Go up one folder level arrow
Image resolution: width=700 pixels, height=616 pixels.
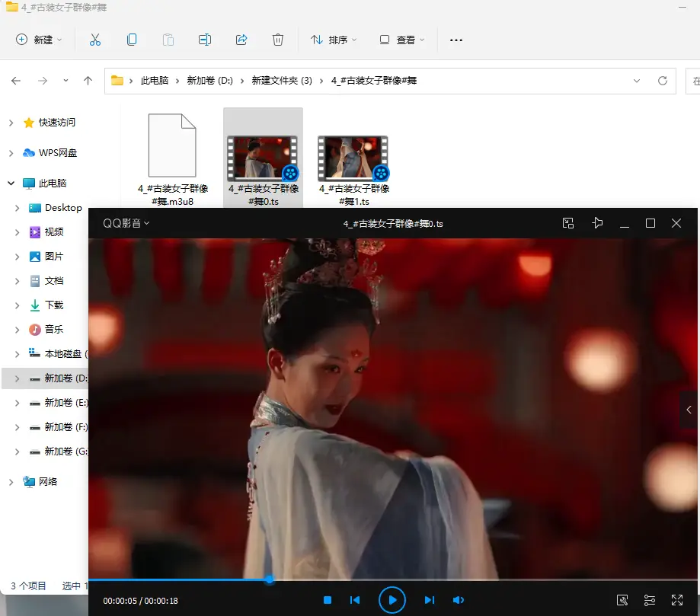point(88,81)
